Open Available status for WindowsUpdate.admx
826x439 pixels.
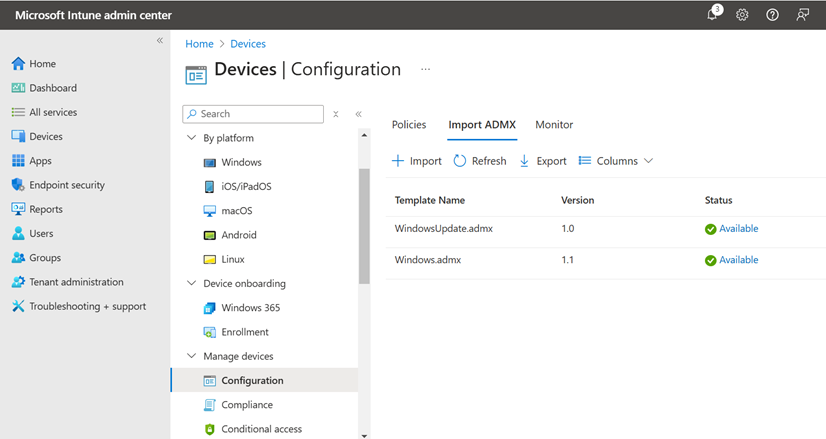pyautogui.click(x=738, y=229)
